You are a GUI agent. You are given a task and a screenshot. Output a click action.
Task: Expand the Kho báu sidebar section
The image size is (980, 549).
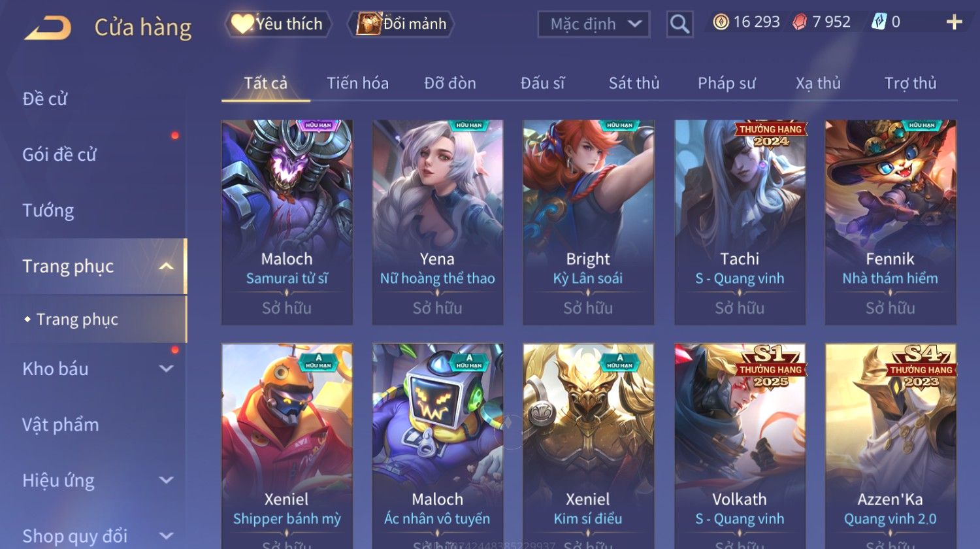(x=167, y=369)
